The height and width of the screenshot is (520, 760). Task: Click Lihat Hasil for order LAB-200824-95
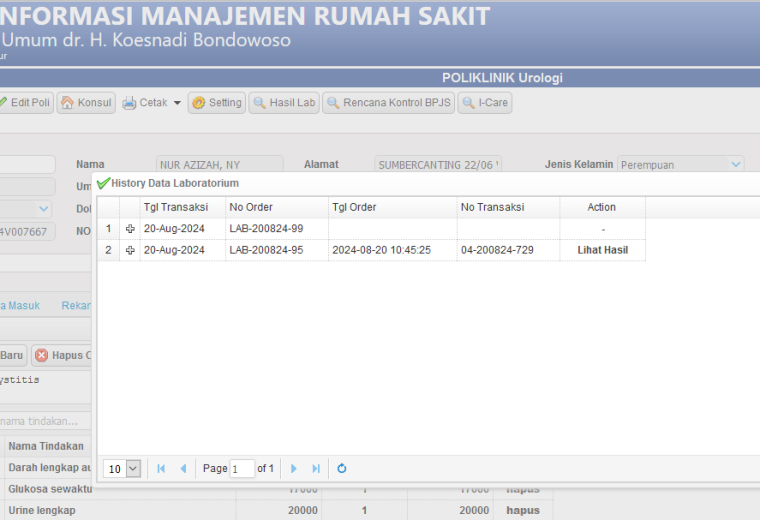coord(602,250)
